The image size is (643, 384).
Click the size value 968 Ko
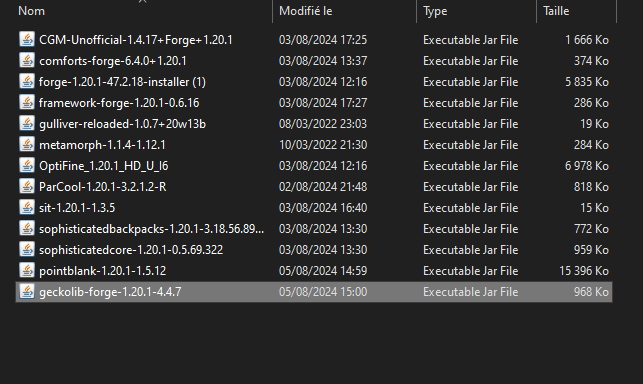click(591, 292)
